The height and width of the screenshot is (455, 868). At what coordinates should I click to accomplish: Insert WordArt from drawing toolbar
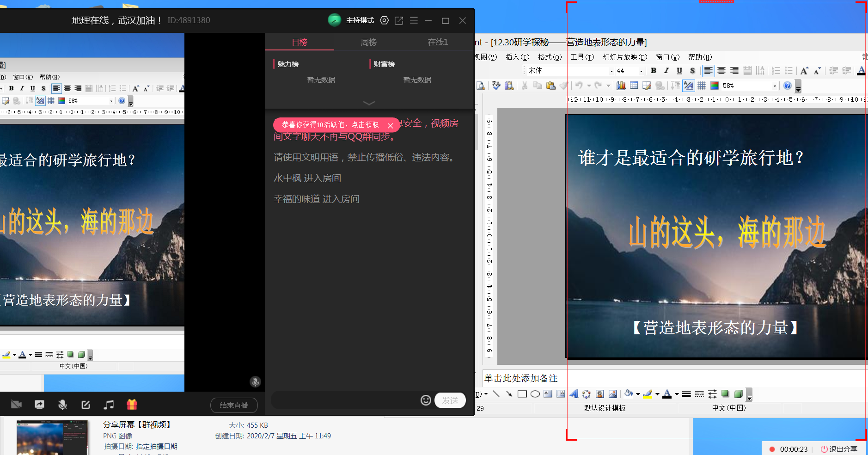point(574,394)
